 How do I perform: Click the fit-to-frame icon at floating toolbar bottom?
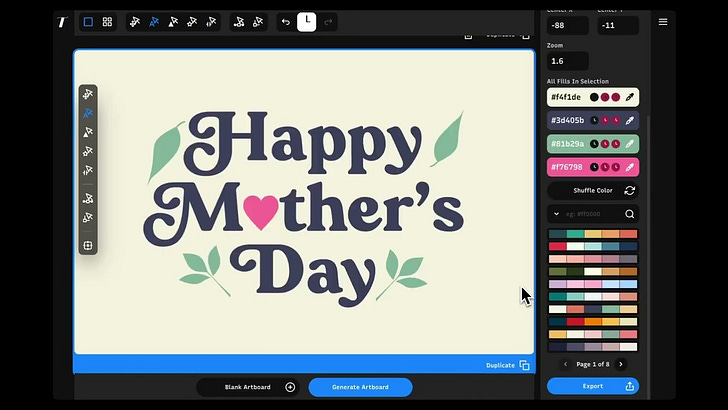88,245
